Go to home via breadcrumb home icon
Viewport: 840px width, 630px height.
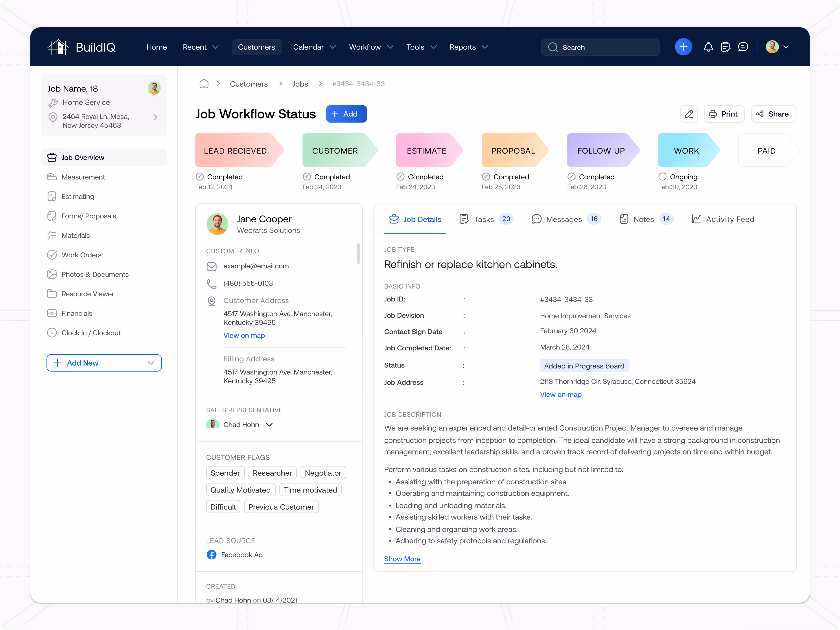coord(204,84)
